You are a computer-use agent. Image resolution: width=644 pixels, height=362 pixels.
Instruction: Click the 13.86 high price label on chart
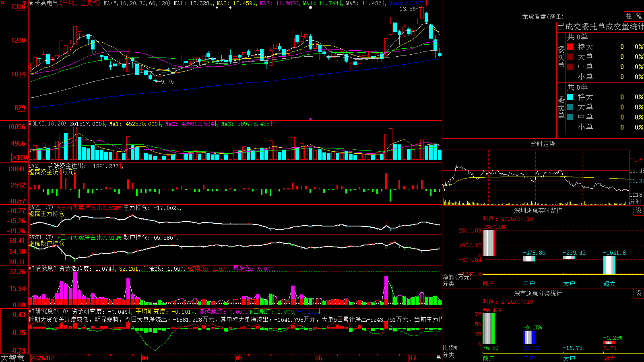pos(407,9)
